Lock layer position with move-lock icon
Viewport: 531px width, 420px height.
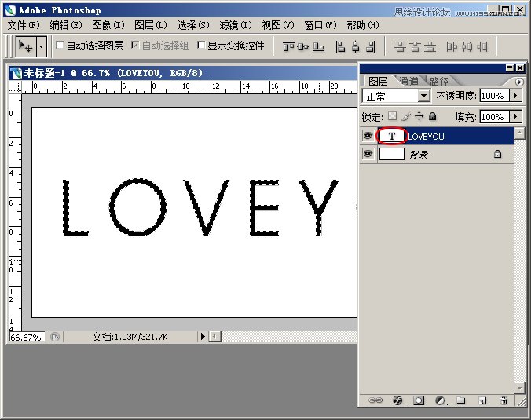[419, 116]
